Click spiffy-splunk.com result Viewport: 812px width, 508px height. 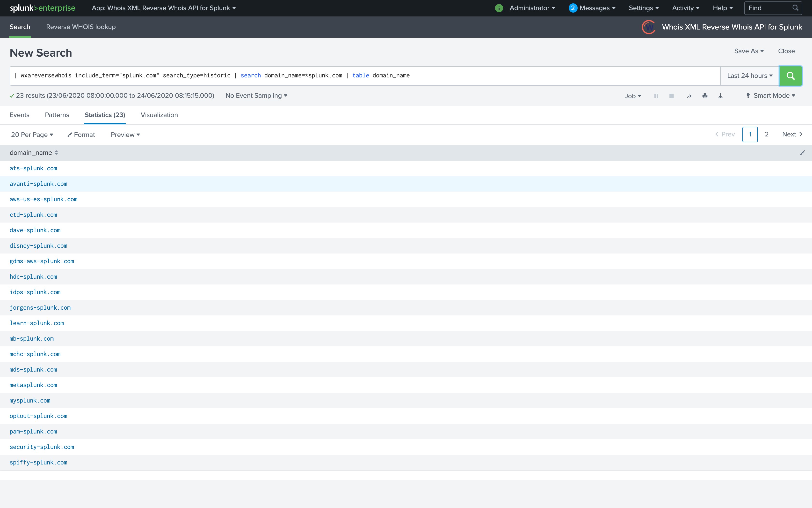(x=38, y=462)
